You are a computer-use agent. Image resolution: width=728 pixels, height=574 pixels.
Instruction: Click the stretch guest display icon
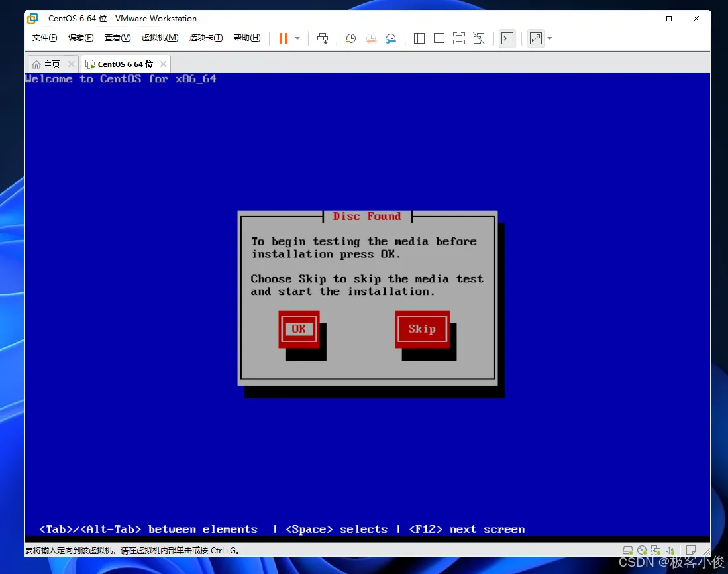point(536,38)
